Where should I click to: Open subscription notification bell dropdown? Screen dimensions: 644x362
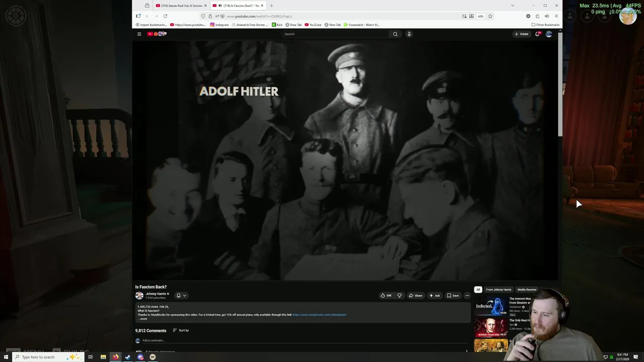tap(181, 296)
